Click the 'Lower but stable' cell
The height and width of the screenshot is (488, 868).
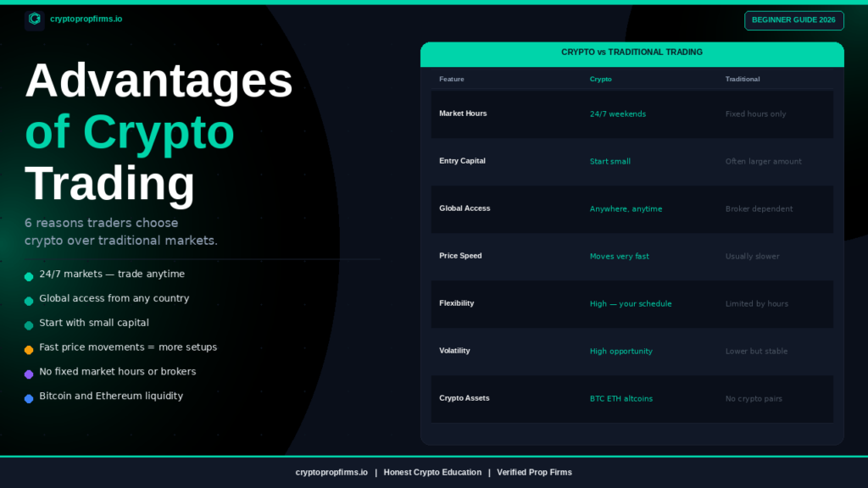pos(756,352)
